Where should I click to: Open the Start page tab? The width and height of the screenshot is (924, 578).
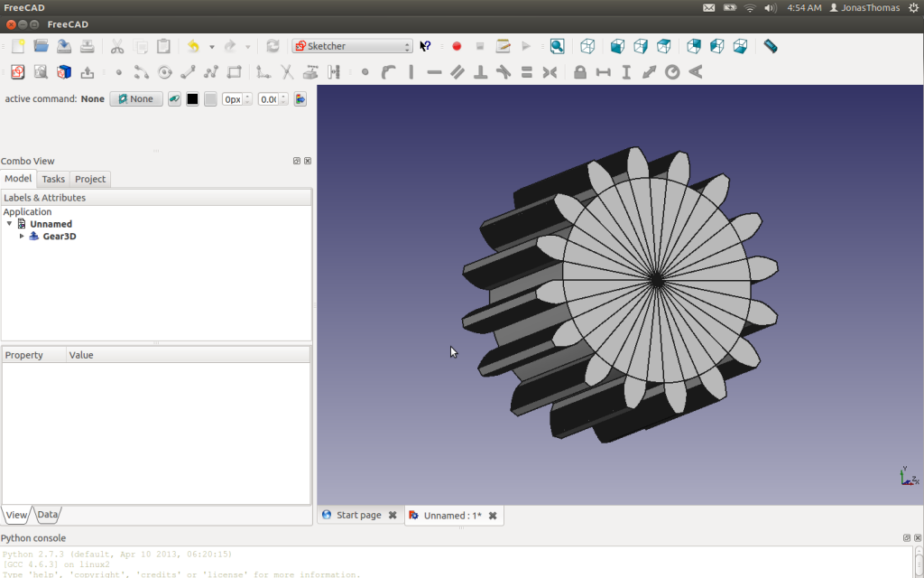point(358,515)
